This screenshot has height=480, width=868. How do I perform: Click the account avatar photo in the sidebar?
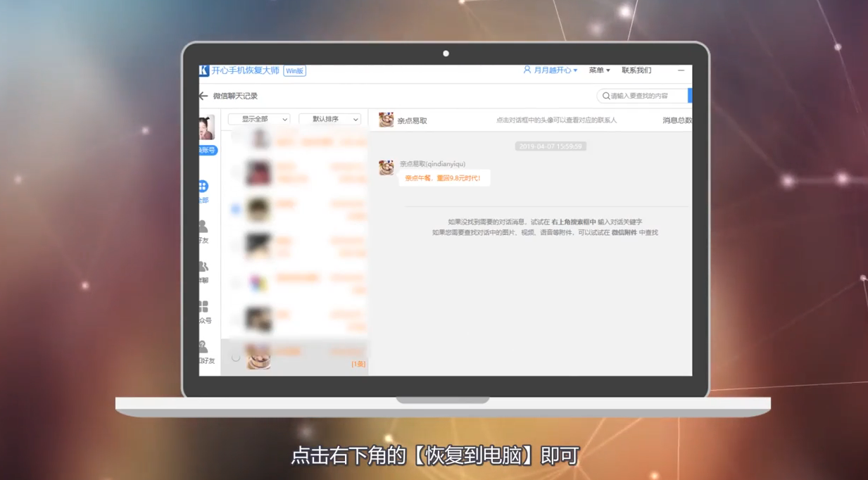[x=206, y=129]
